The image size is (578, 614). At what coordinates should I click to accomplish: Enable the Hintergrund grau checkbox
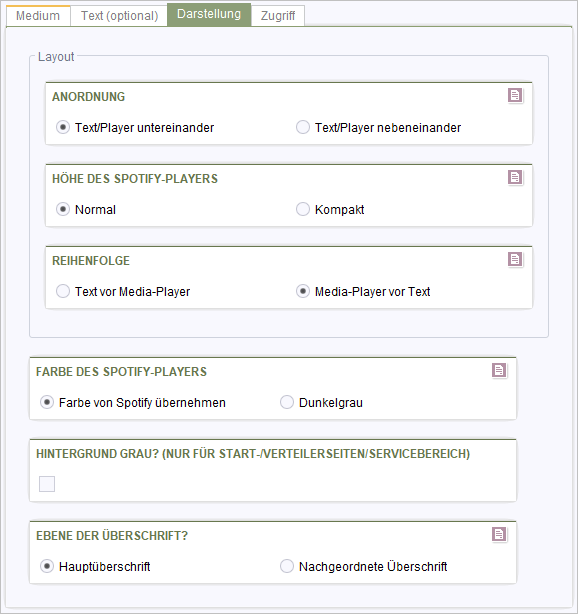point(47,484)
